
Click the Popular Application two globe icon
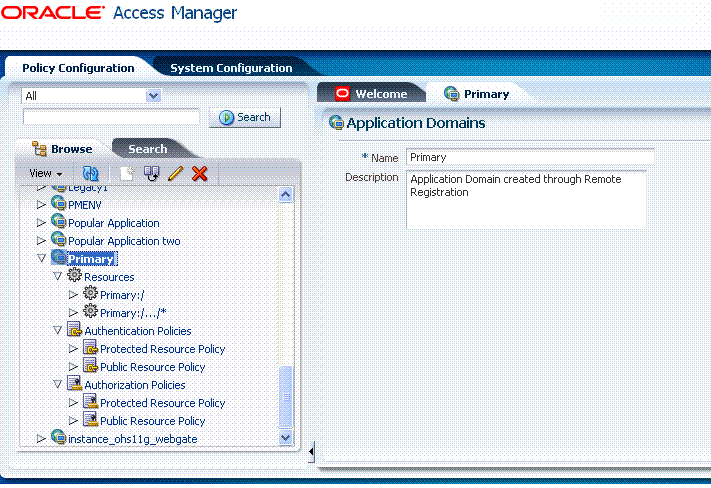58,239
